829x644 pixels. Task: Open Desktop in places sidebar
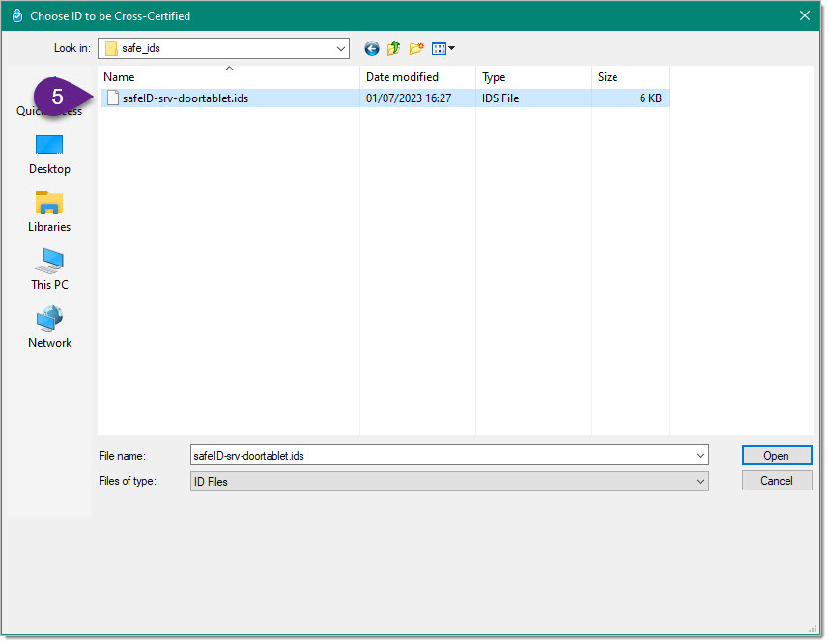point(49,154)
